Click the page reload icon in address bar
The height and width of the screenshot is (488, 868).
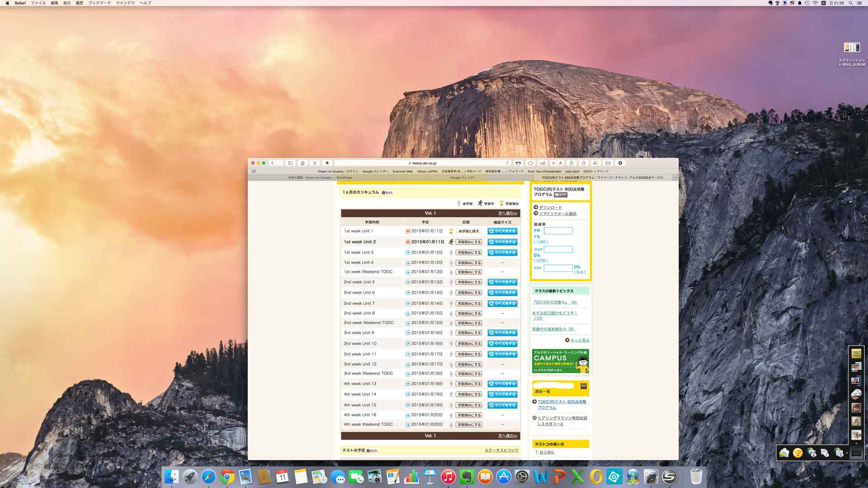507,163
